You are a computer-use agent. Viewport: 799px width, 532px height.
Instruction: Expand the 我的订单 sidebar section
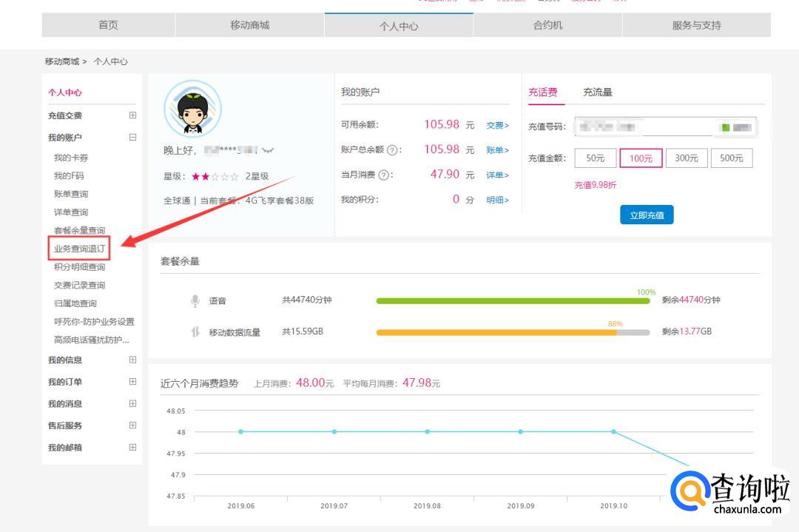132,382
